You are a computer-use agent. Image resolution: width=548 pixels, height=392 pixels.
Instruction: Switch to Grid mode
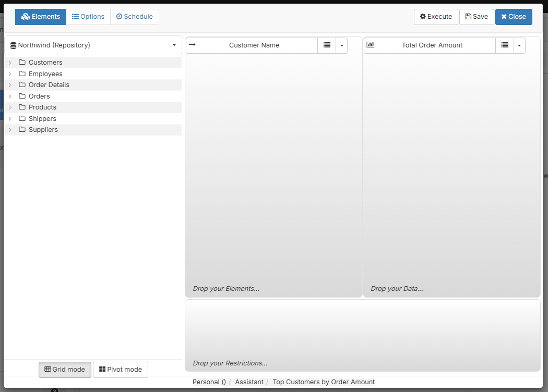pyautogui.click(x=65, y=370)
